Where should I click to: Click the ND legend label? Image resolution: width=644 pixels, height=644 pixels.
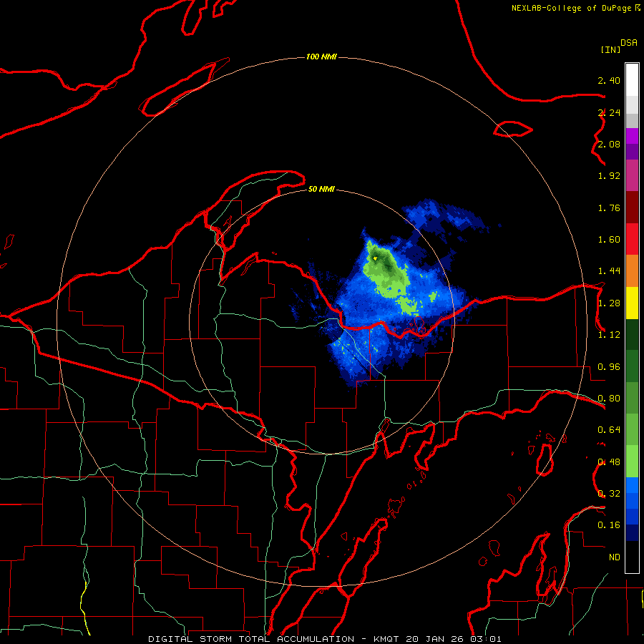pos(615,557)
